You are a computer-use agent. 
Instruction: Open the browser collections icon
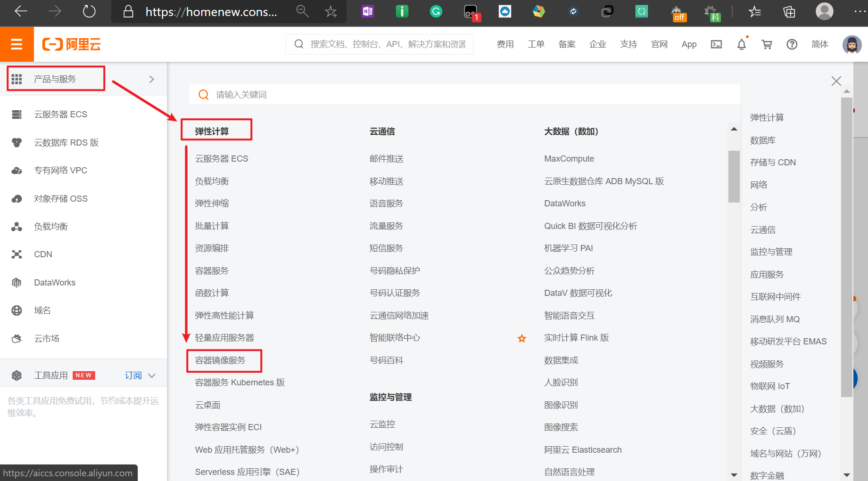tap(789, 11)
